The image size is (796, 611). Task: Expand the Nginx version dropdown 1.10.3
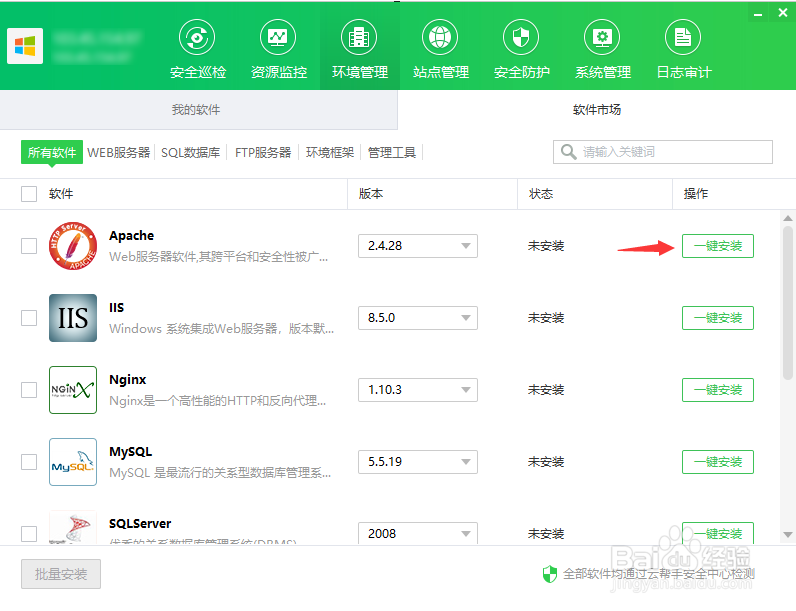pyautogui.click(x=418, y=390)
